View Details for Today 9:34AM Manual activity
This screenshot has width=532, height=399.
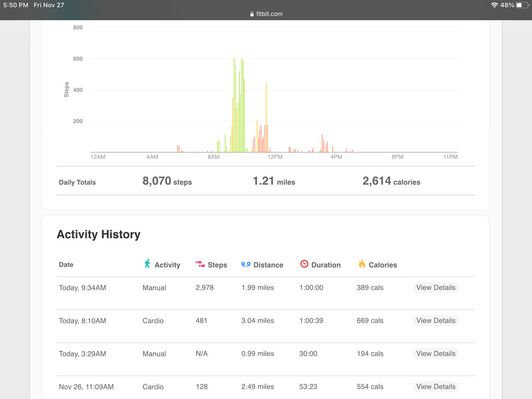click(x=436, y=287)
